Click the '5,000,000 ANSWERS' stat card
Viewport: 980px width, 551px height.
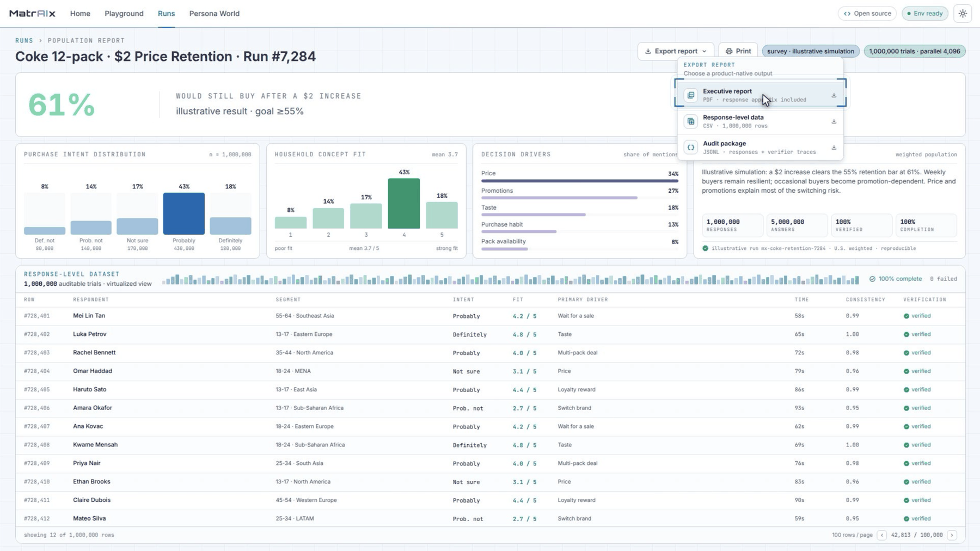click(797, 225)
